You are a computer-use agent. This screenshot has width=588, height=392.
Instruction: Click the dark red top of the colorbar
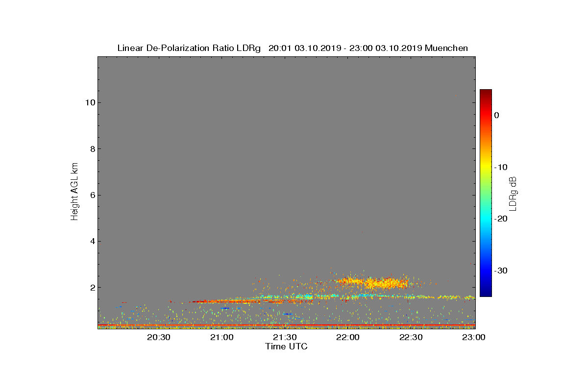486,93
